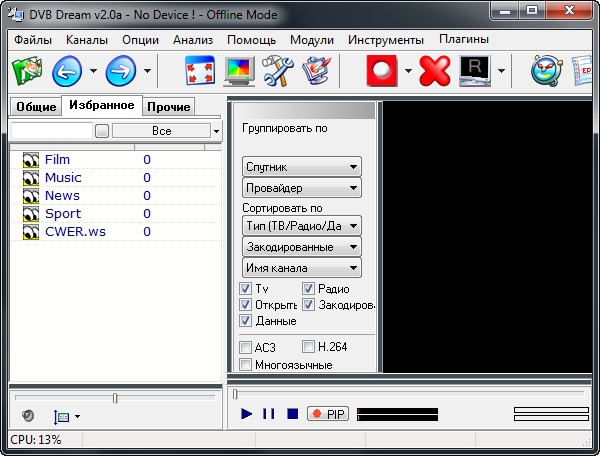Switch to the Общие tab
The height and width of the screenshot is (456, 600).
[35, 106]
